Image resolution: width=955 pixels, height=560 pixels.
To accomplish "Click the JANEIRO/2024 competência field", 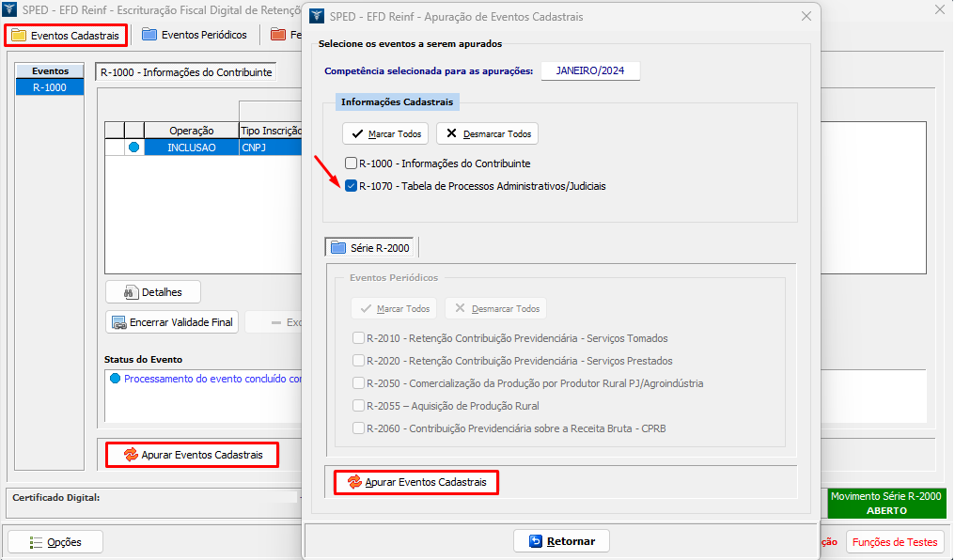I will pos(590,70).
